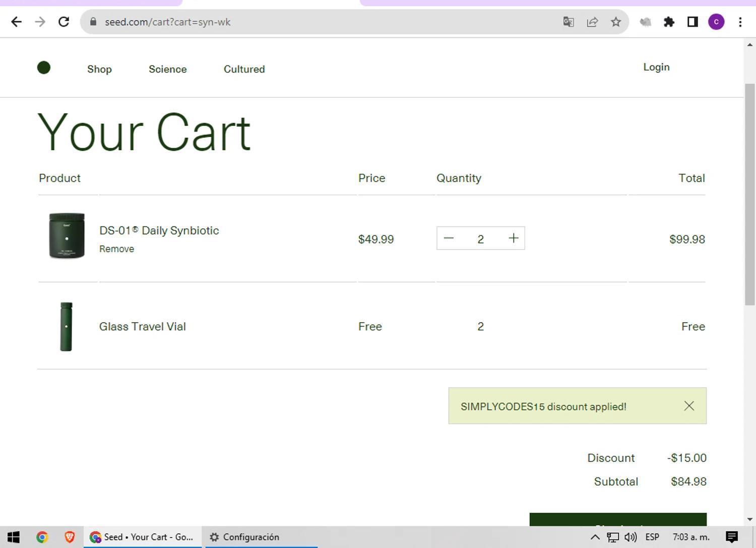This screenshot has height=548, width=756.
Task: Open the taskbar clock showing 7:03 a. m.
Action: click(691, 537)
